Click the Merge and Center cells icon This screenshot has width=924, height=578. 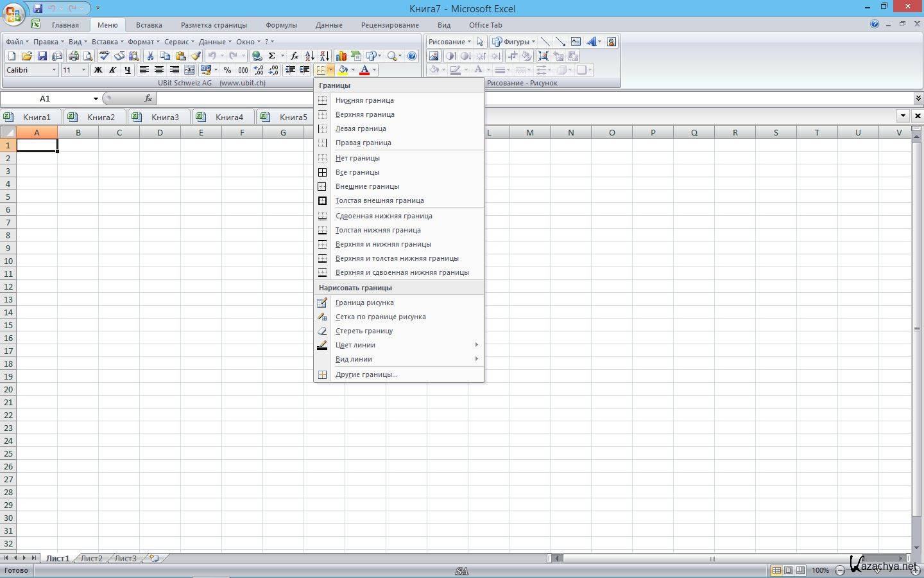(189, 70)
